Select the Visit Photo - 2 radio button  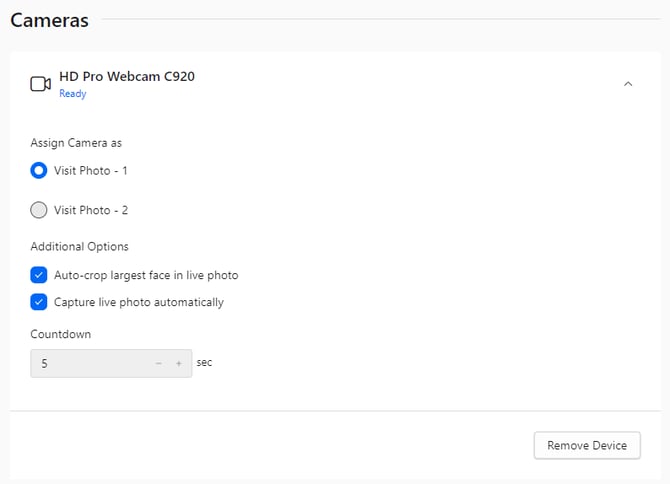(x=39, y=210)
